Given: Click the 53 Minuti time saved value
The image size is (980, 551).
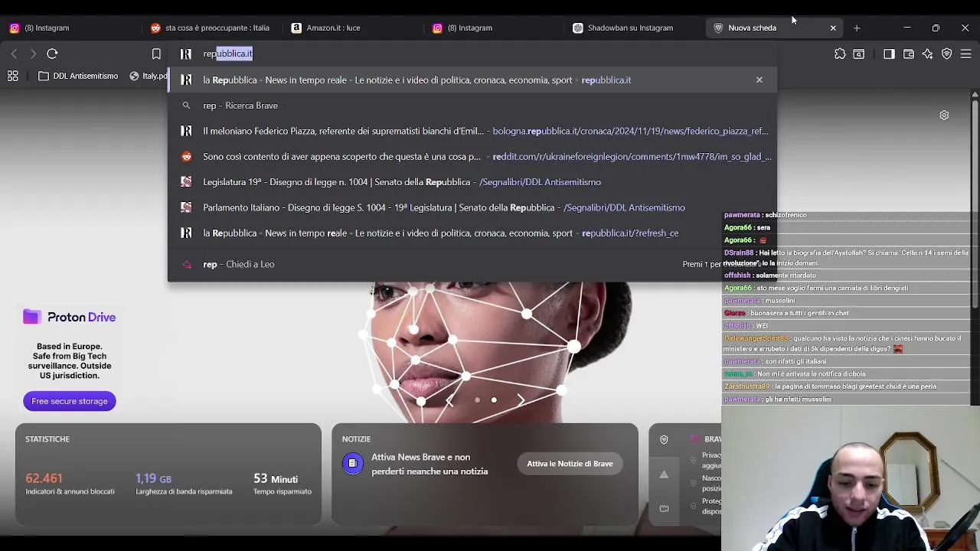Looking at the screenshot, I should point(276,478).
